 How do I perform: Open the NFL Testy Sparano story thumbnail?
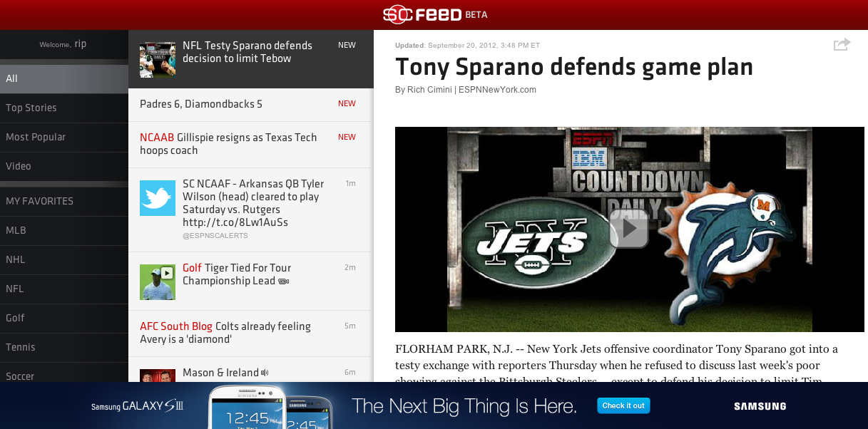pyautogui.click(x=158, y=60)
